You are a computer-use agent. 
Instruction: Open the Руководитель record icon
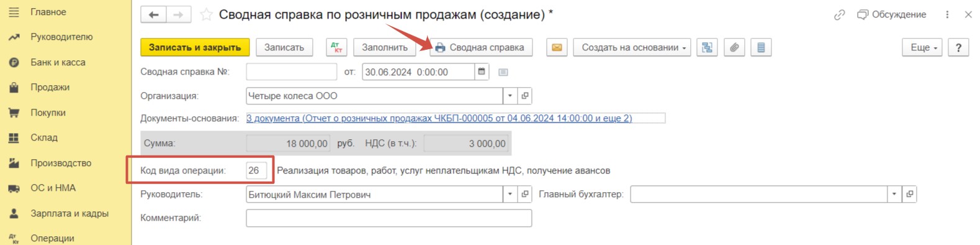pyautogui.click(x=525, y=195)
